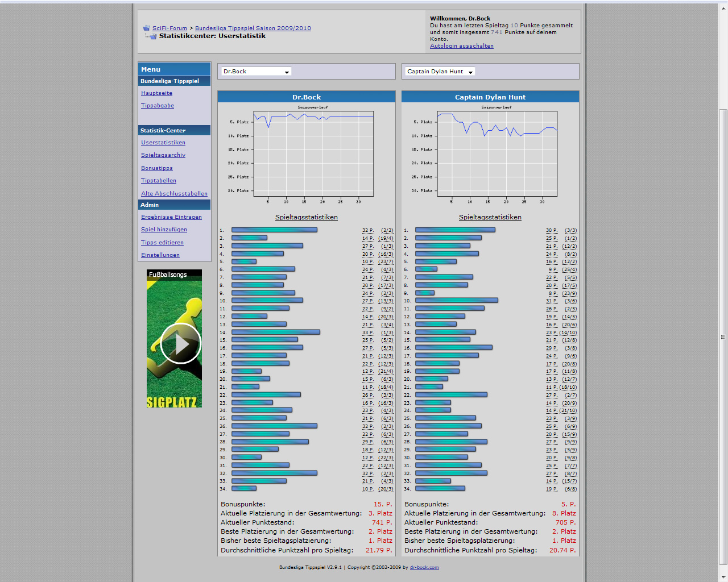The height and width of the screenshot is (582, 728).
Task: Open Ergebnisse Eintragen admin link
Action: tap(171, 217)
